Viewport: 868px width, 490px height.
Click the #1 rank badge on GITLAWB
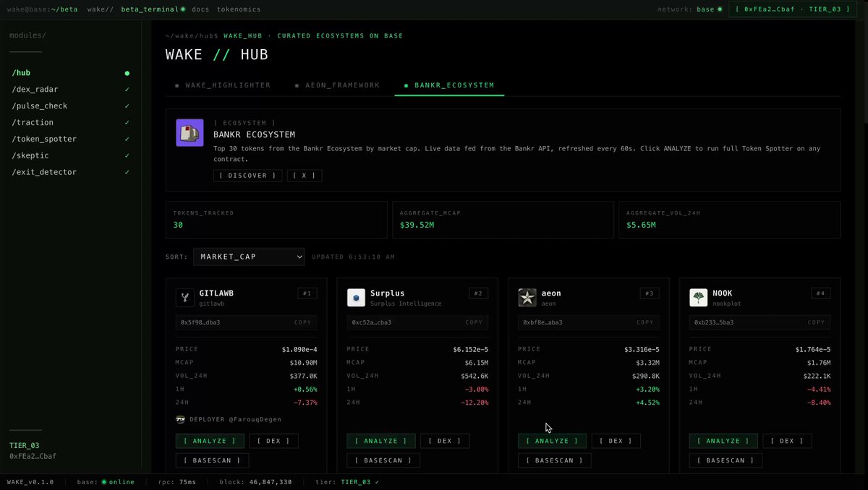pyautogui.click(x=307, y=293)
